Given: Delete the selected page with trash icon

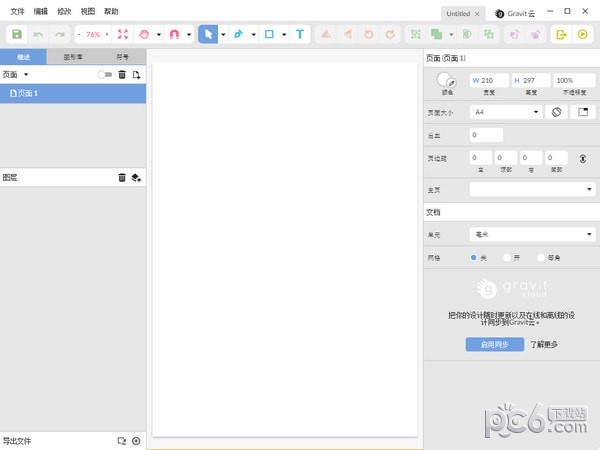Looking at the screenshot, I should [122, 75].
